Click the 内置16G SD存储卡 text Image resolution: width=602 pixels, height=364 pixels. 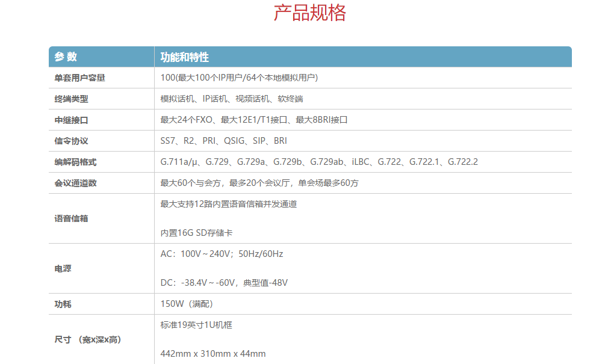[196, 233]
